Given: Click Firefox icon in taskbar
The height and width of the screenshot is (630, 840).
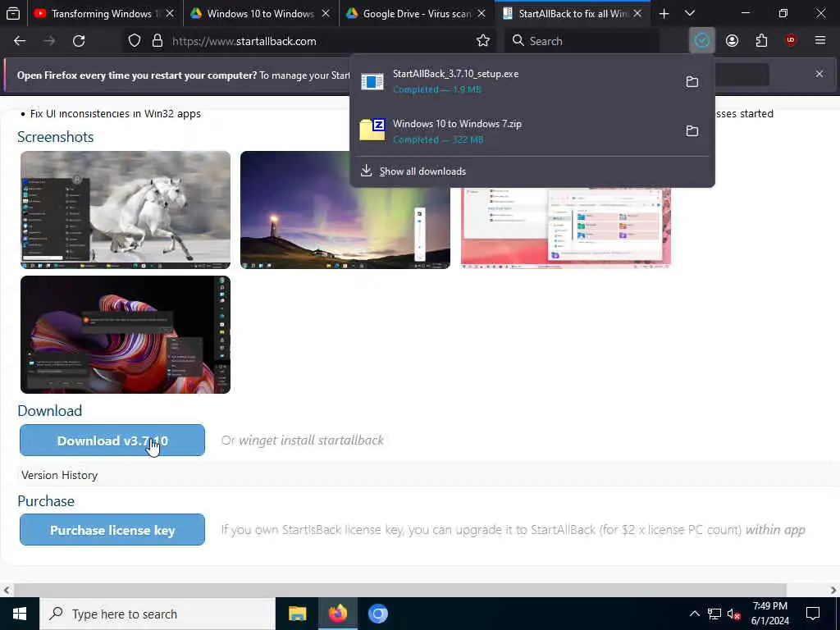Looking at the screenshot, I should coord(337,614).
